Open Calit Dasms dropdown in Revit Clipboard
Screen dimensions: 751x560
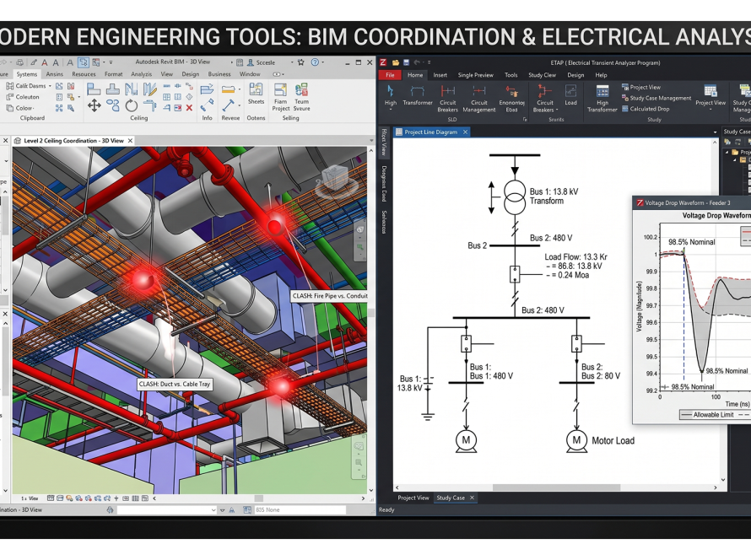[x=50, y=86]
